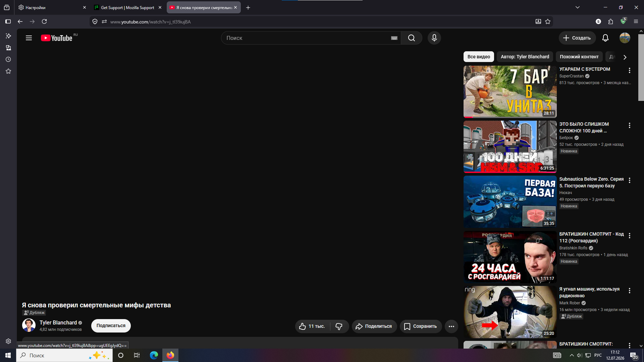The height and width of the screenshot is (362, 644).
Task: Open the sidebar bookmarks star icon
Action: [8, 71]
